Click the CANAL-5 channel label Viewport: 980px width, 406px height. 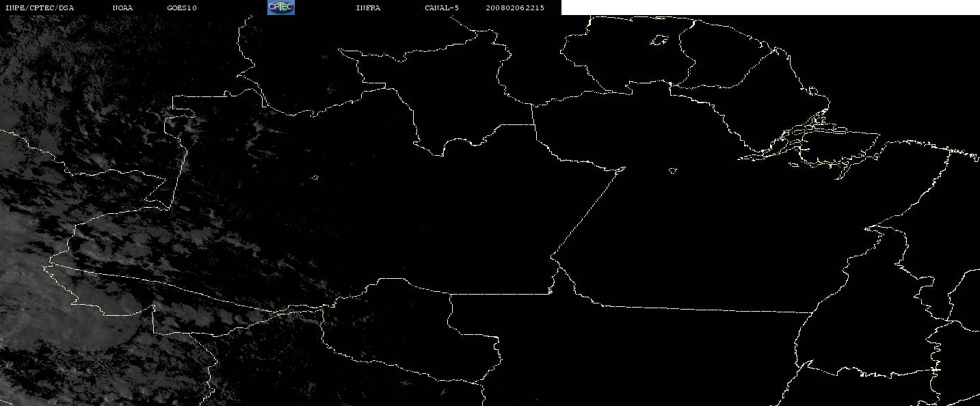point(442,8)
